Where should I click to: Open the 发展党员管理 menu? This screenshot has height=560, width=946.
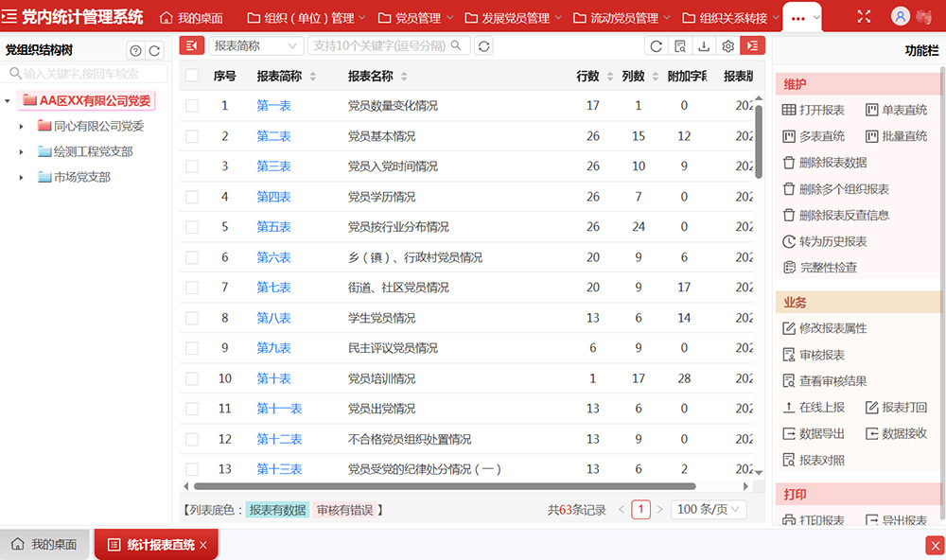(513, 17)
